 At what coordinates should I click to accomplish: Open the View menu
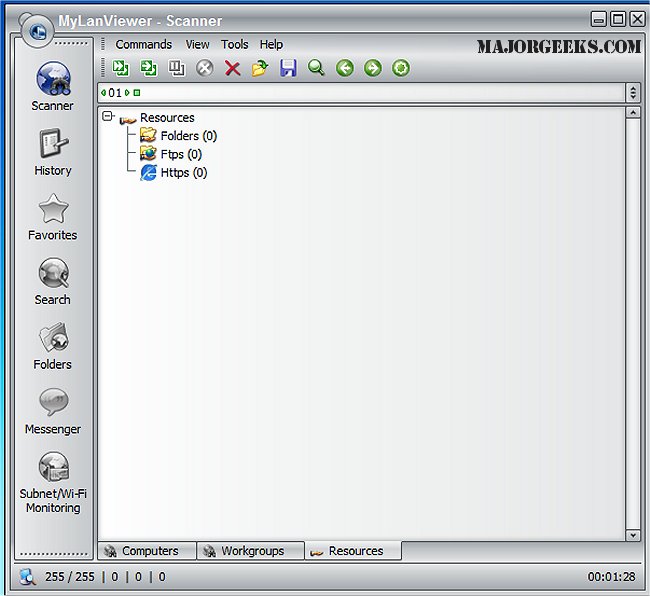tap(197, 44)
